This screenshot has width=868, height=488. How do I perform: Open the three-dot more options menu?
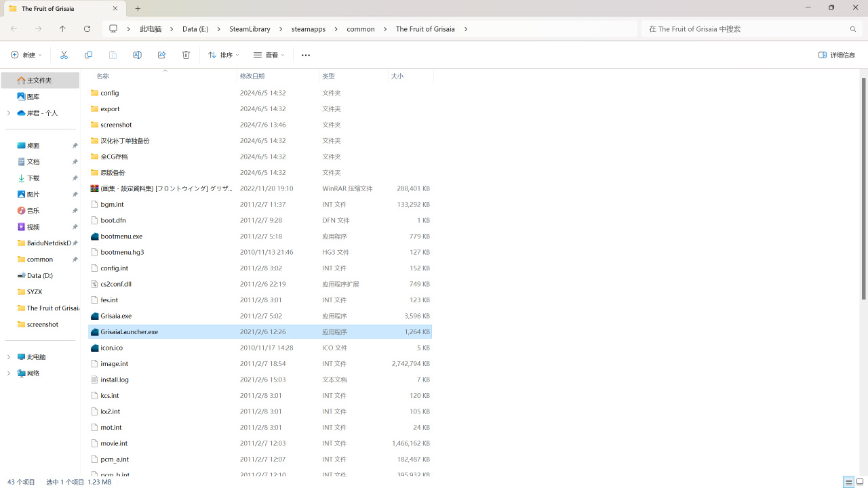306,55
